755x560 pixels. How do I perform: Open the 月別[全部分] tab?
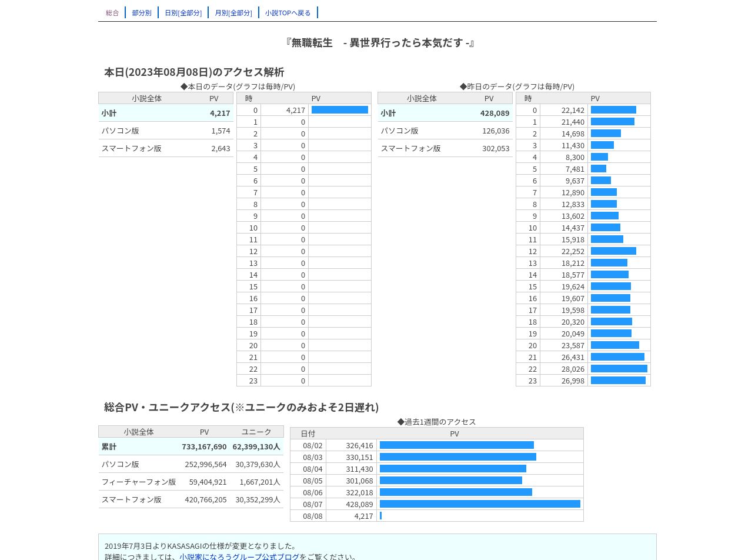pos(233,12)
